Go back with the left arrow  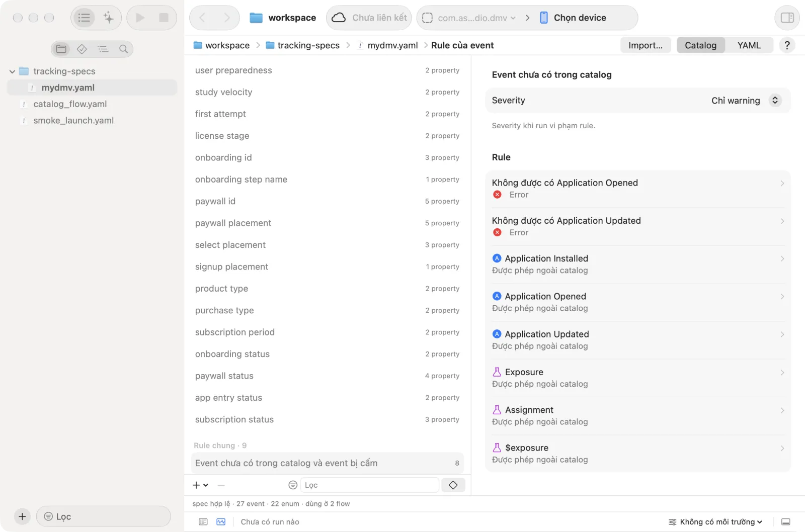pyautogui.click(x=202, y=18)
